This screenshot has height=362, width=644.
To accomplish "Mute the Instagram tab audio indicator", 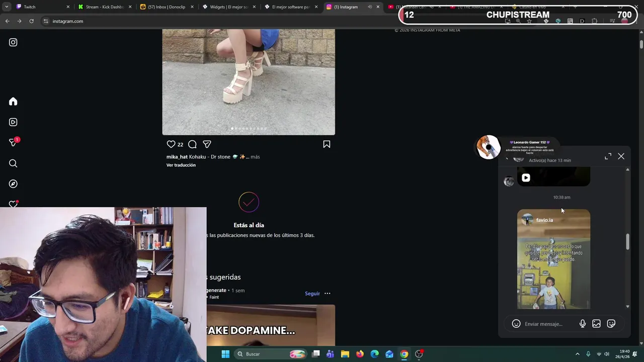I will coord(370,7).
